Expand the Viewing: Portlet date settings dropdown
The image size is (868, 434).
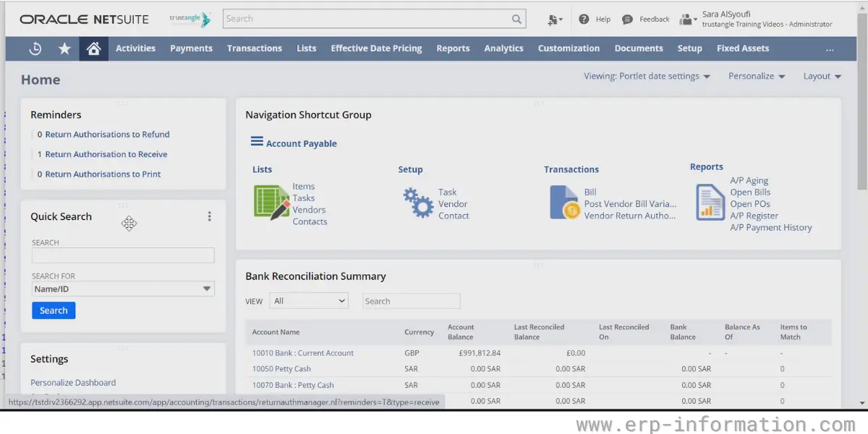[x=647, y=76]
